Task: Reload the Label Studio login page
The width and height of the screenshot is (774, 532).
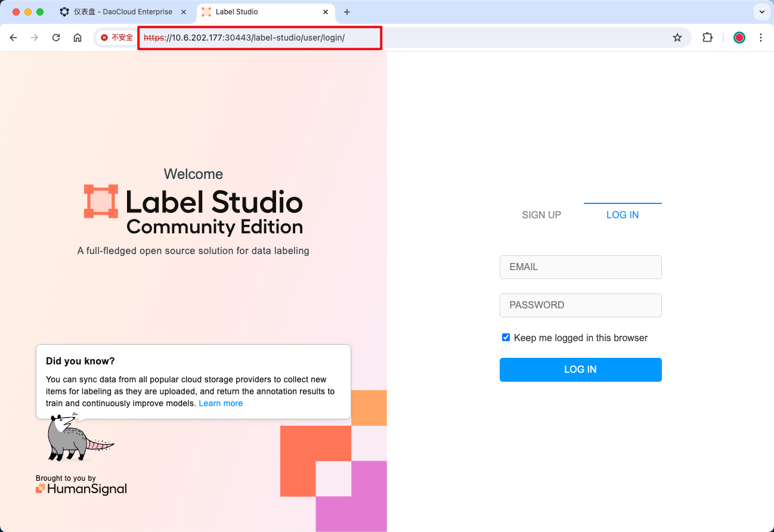Action: [x=56, y=37]
